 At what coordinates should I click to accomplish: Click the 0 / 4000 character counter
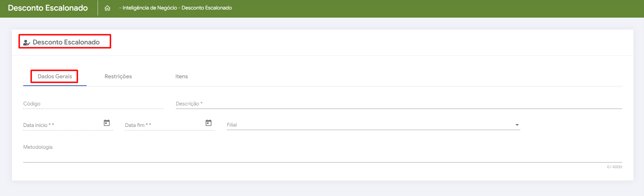tap(614, 167)
